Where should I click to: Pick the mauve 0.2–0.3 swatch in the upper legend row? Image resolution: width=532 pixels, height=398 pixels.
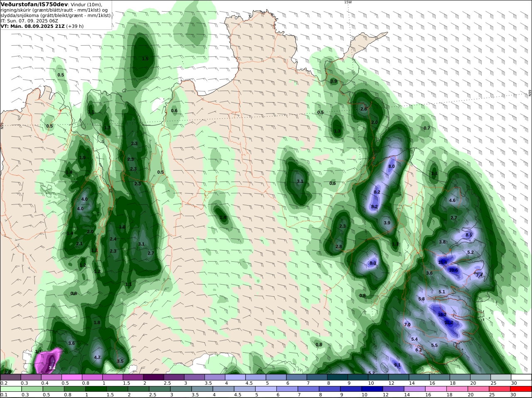[x=11, y=377]
